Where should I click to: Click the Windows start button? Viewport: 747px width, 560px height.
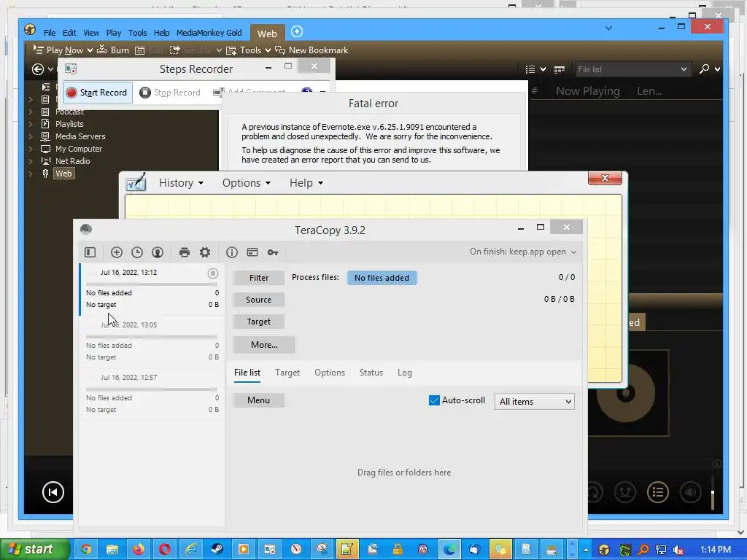[x=35, y=550]
